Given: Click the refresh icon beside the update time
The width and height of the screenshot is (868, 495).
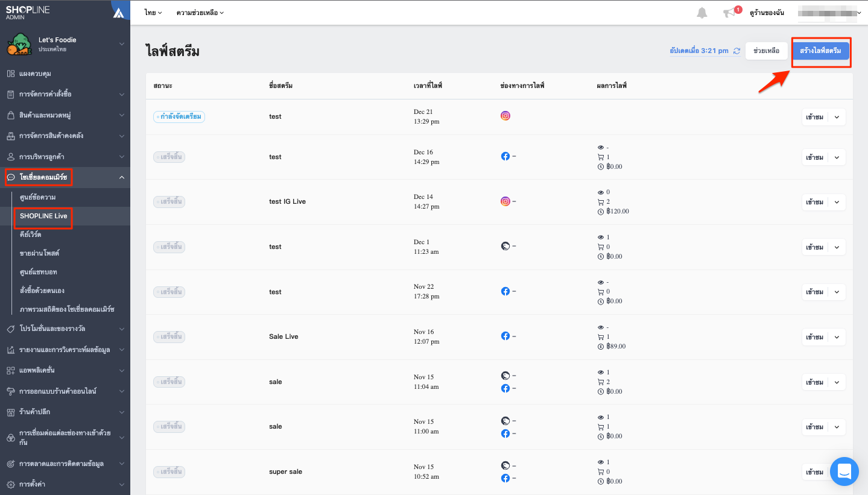Looking at the screenshot, I should (x=737, y=51).
